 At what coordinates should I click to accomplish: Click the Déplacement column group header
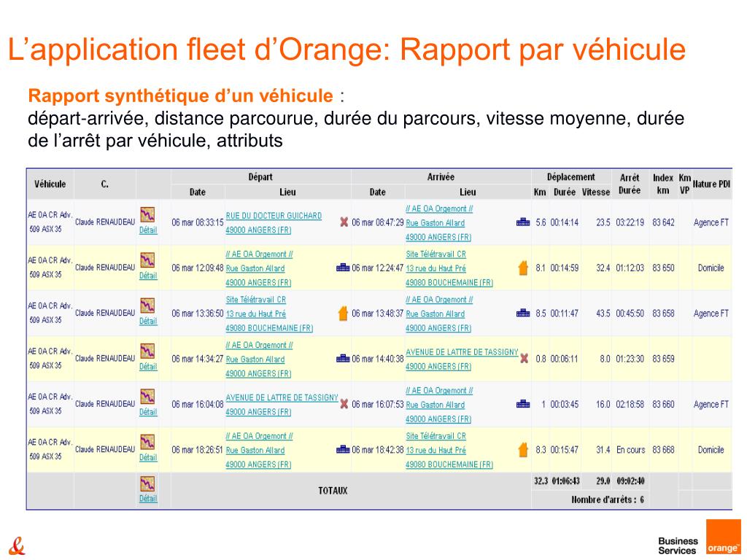pos(570,177)
